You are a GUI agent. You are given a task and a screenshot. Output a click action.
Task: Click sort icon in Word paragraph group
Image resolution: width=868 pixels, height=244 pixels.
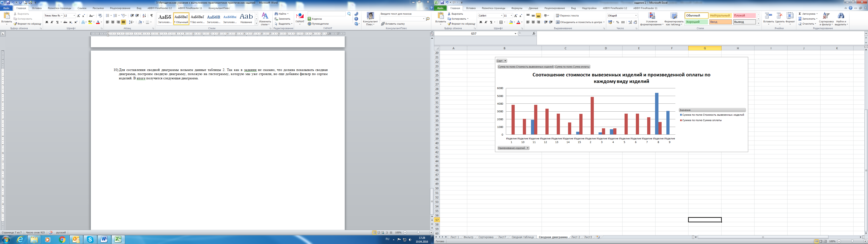[144, 16]
